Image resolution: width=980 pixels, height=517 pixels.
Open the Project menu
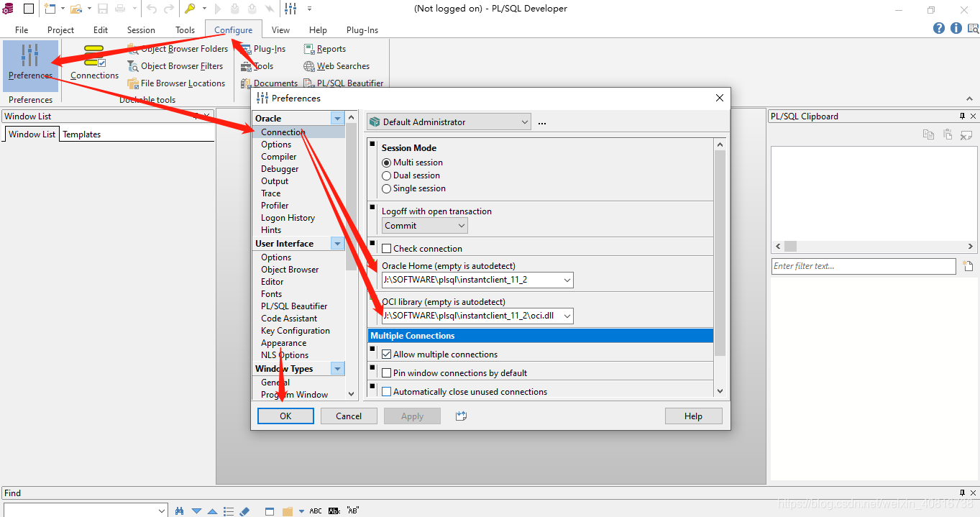click(x=60, y=30)
